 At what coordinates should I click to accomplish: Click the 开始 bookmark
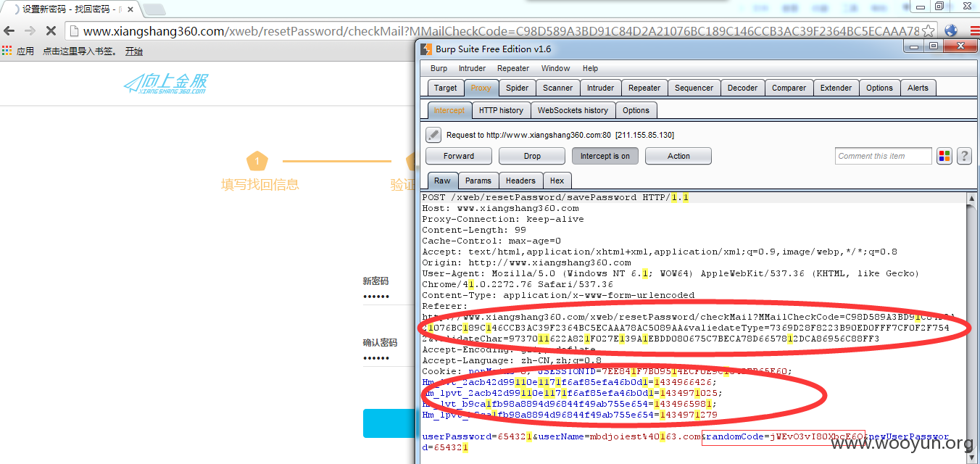point(134,51)
